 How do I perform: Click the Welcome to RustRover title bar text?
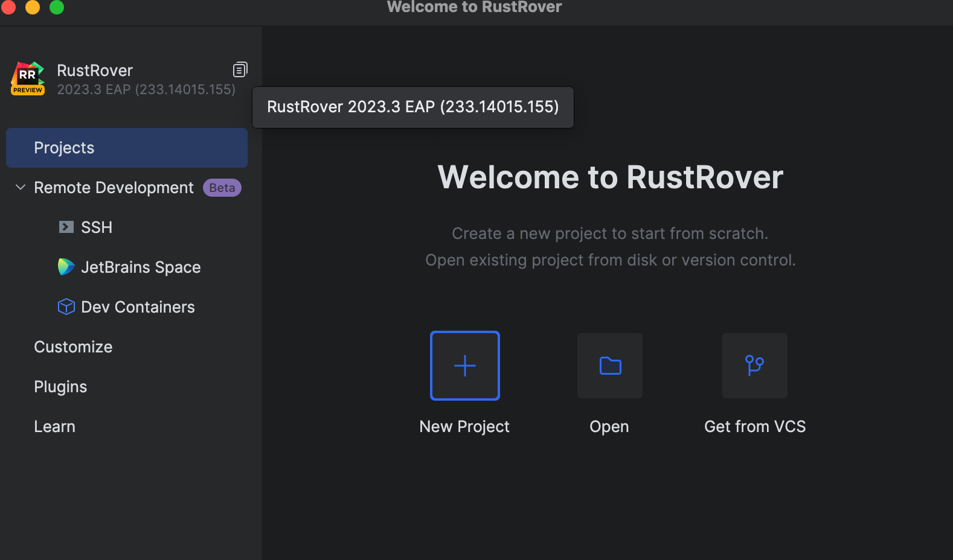click(475, 7)
